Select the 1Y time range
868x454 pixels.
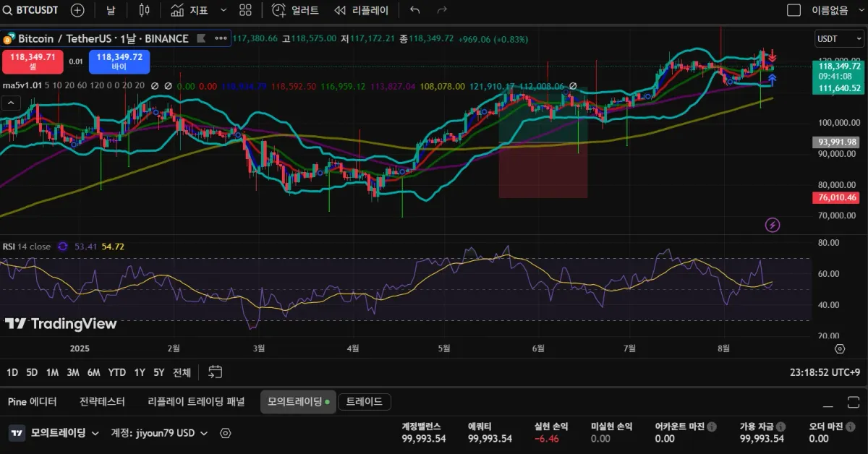140,372
